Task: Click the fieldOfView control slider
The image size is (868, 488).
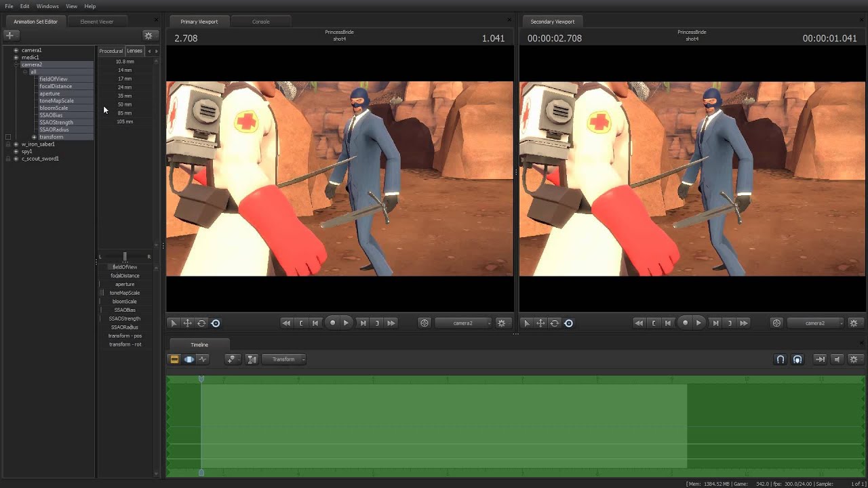Action: tap(125, 267)
